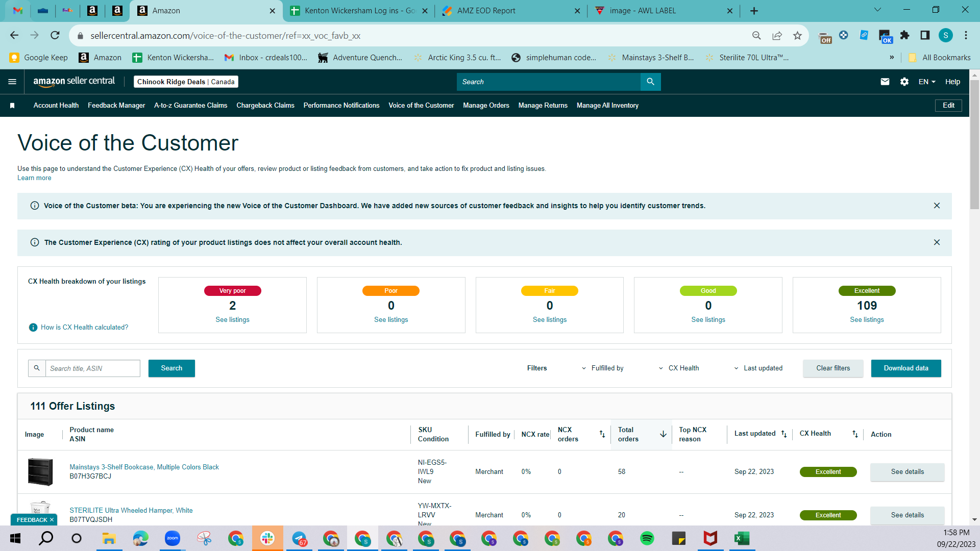The image size is (980, 551).
Task: Open Feedback Manager in the nav bar
Action: pos(116,106)
